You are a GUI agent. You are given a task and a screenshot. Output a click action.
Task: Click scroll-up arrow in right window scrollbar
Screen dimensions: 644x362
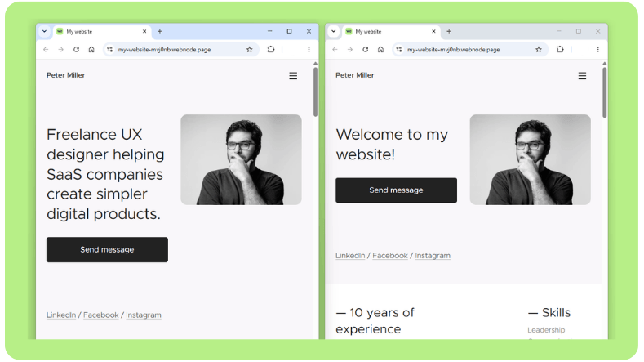(x=605, y=64)
